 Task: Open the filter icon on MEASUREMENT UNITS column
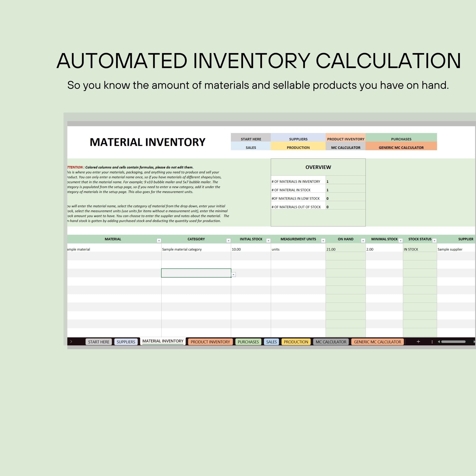323,240
